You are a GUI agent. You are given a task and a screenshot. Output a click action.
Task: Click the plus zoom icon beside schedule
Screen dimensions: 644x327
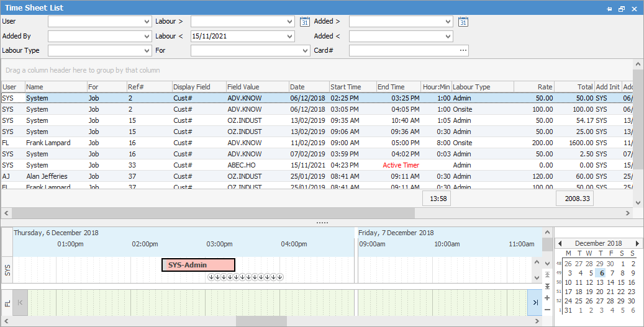pyautogui.click(x=547, y=298)
